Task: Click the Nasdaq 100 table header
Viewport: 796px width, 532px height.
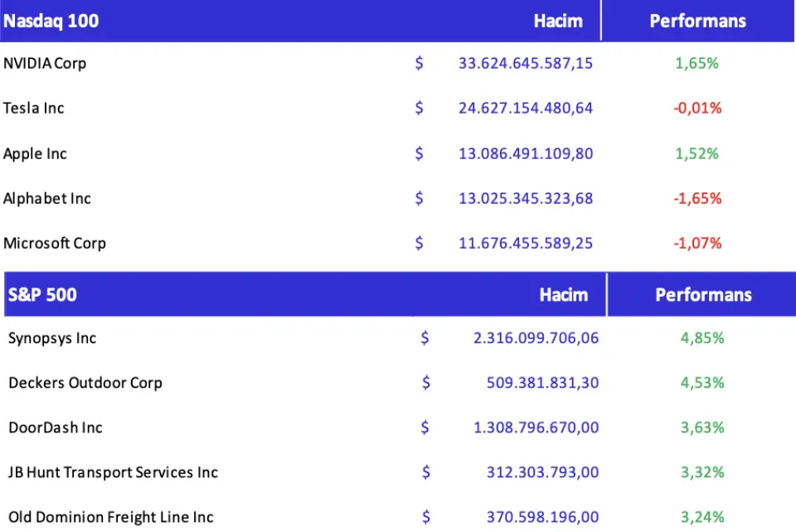Action: coord(51,21)
